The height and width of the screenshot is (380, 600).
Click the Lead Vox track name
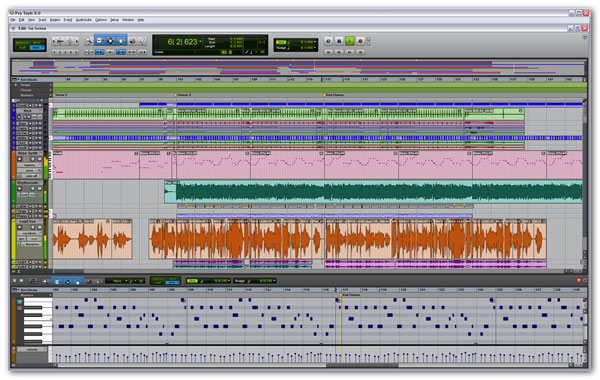pyautogui.click(x=28, y=222)
